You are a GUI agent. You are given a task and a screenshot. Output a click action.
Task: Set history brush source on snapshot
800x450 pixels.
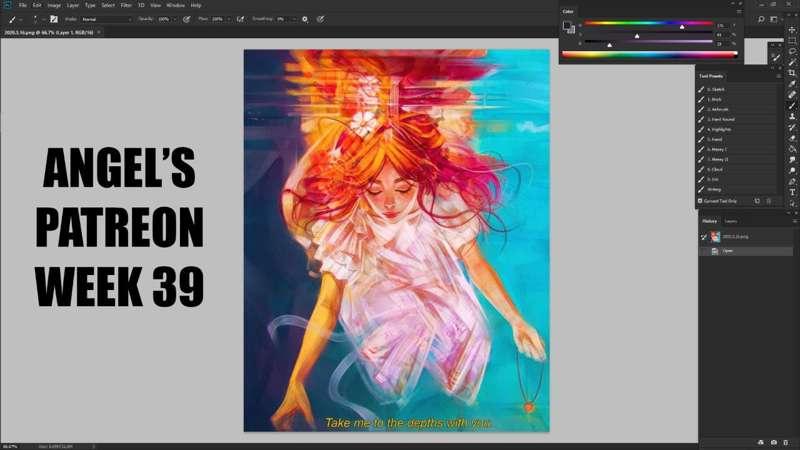(704, 237)
